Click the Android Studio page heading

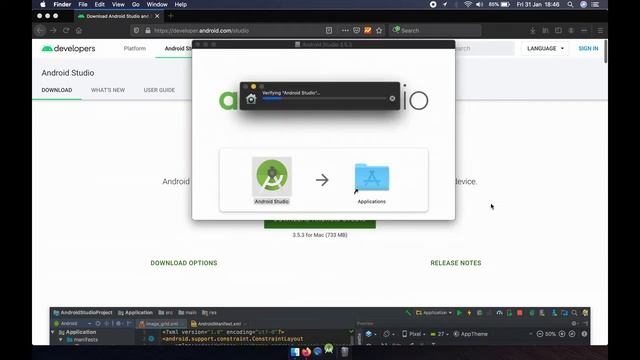click(68, 73)
